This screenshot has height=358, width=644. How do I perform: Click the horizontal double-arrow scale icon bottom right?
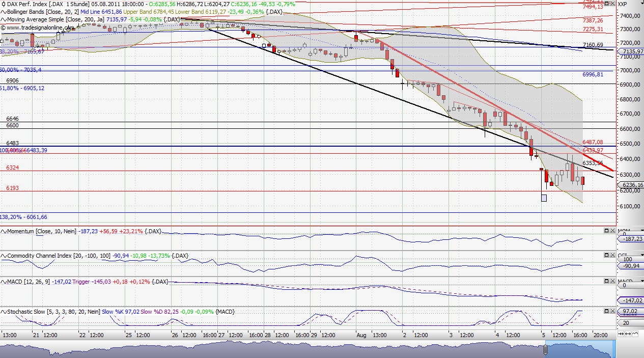point(628,334)
